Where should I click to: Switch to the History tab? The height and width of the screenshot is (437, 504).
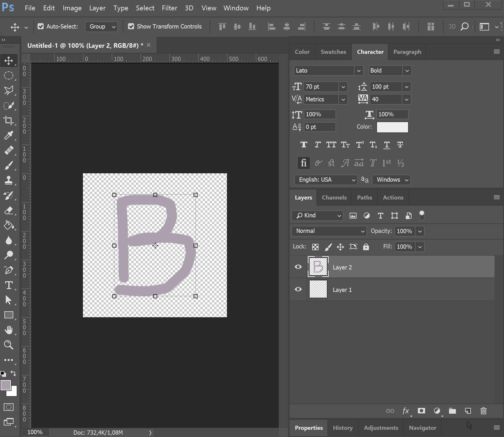click(x=342, y=428)
